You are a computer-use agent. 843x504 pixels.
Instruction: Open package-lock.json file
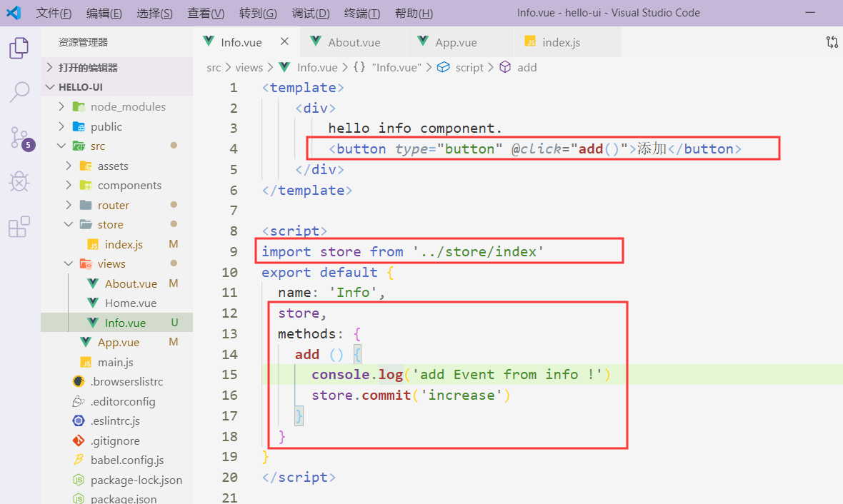click(x=116, y=479)
